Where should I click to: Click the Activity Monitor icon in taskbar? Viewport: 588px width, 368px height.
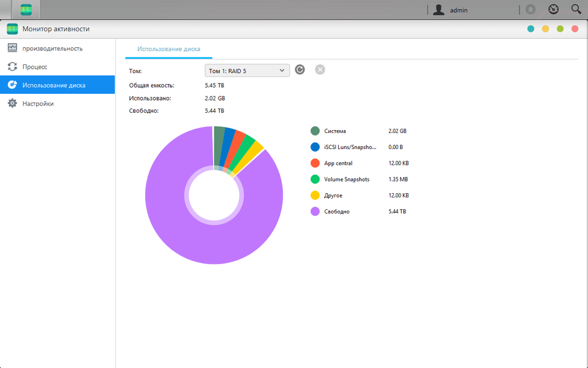click(x=26, y=10)
